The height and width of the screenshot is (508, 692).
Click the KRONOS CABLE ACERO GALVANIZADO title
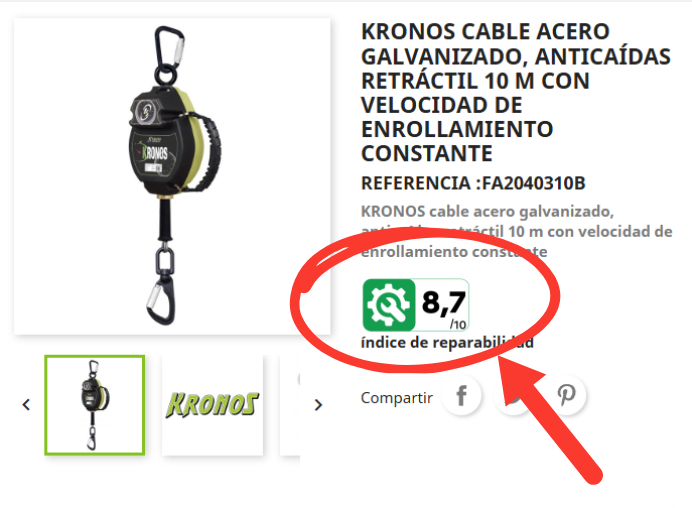(515, 93)
